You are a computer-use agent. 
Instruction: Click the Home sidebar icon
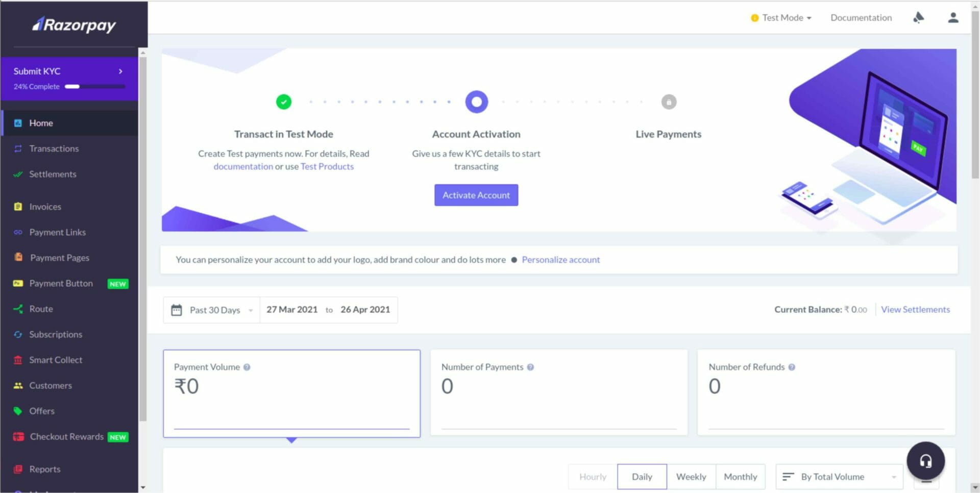coord(18,123)
